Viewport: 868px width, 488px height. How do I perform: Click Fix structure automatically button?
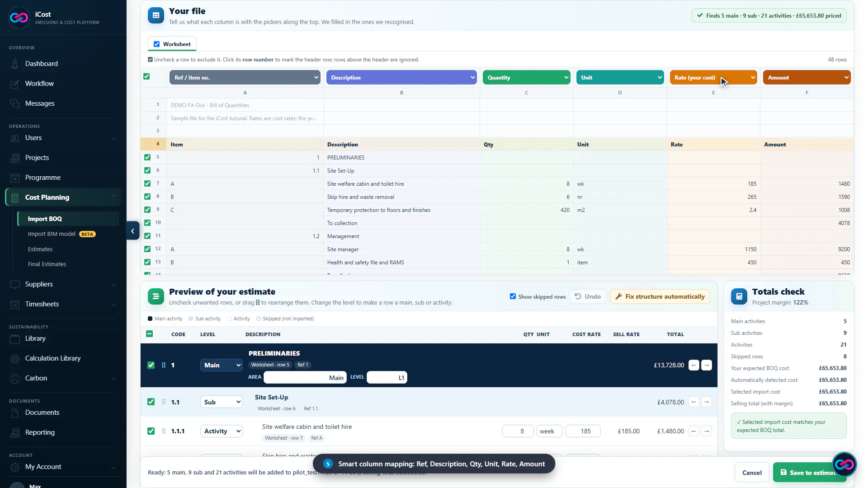click(660, 296)
